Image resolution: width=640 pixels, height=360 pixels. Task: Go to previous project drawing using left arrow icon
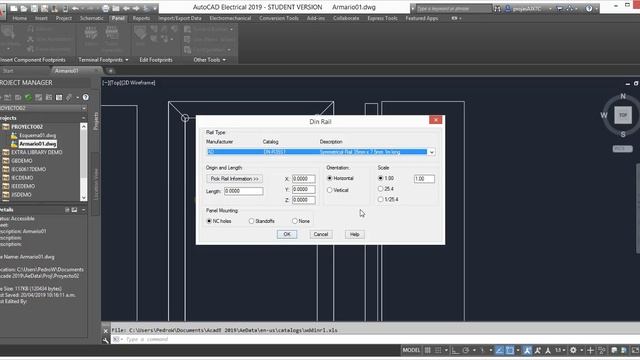click(x=126, y=8)
